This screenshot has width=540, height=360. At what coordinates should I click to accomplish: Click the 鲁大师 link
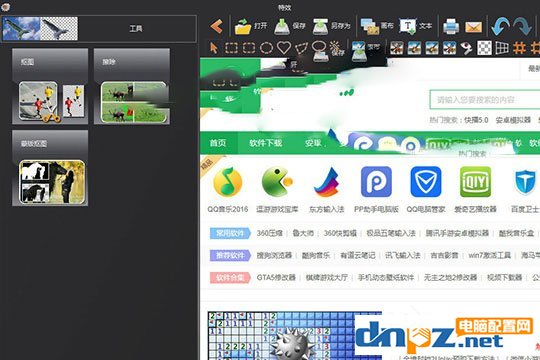pos(303,233)
